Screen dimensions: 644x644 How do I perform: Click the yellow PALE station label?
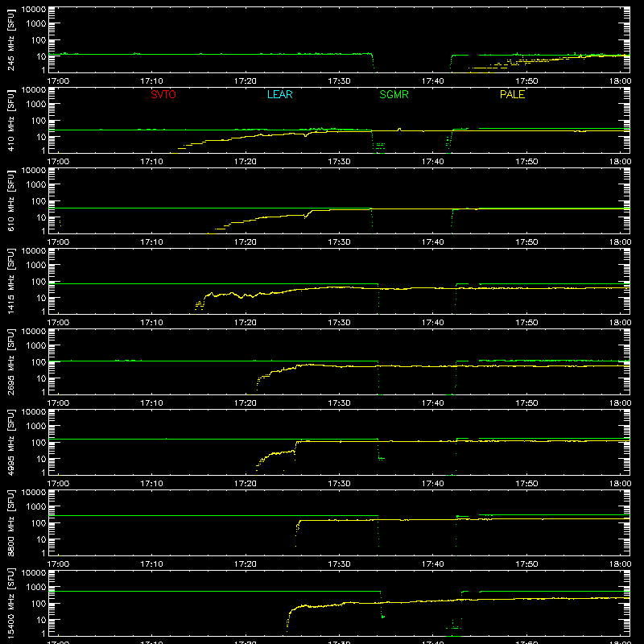point(512,94)
